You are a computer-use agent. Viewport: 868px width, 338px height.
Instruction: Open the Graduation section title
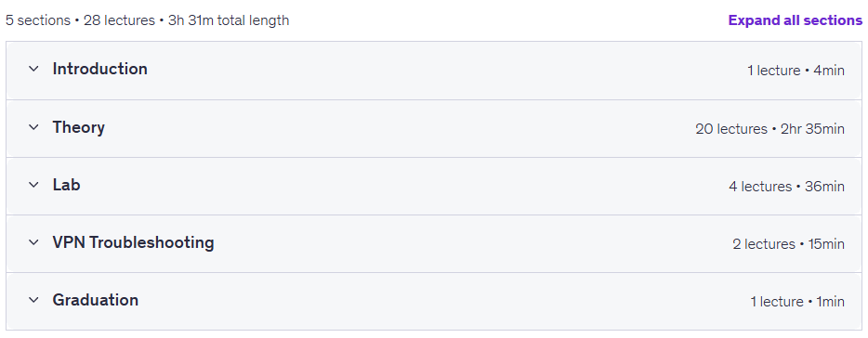pyautogui.click(x=96, y=300)
